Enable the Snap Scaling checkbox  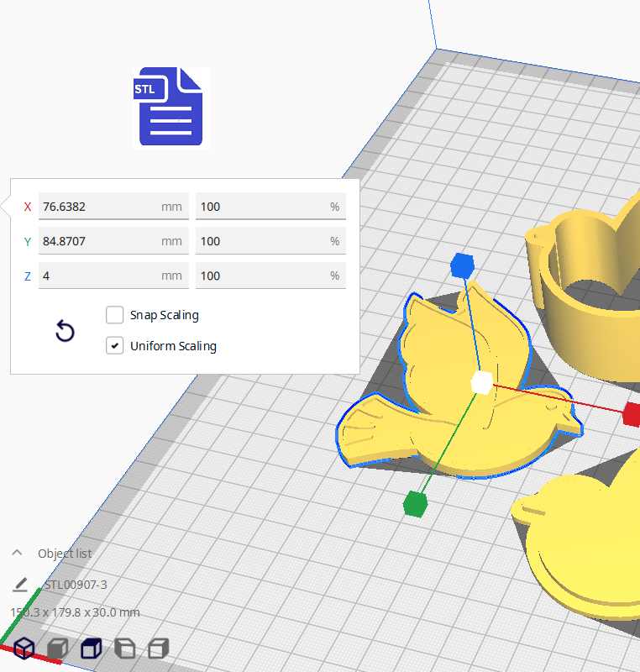[x=115, y=315]
